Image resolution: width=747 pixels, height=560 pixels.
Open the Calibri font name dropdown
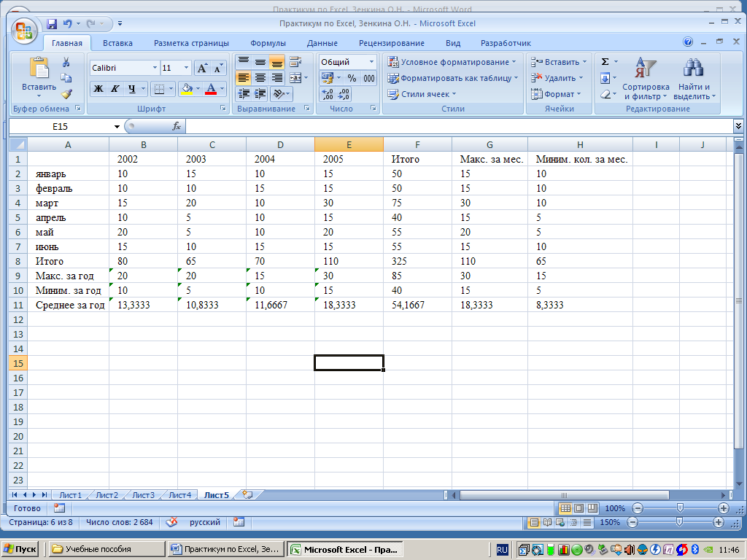[155, 68]
